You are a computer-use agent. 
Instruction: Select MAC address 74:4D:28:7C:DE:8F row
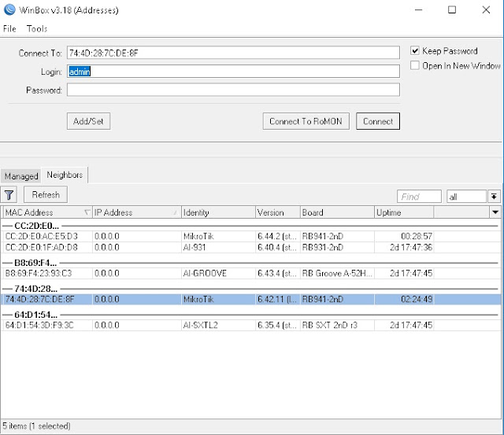coord(250,299)
